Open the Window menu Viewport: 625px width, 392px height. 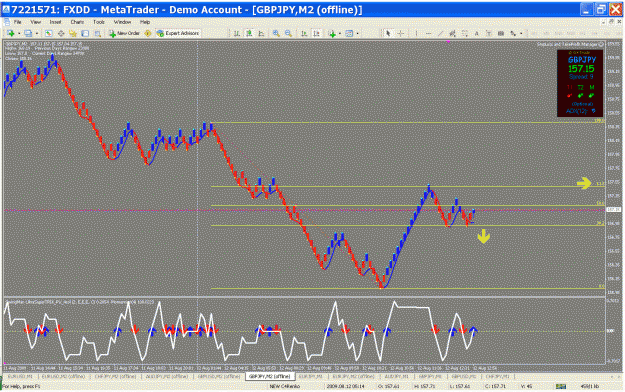pos(122,22)
